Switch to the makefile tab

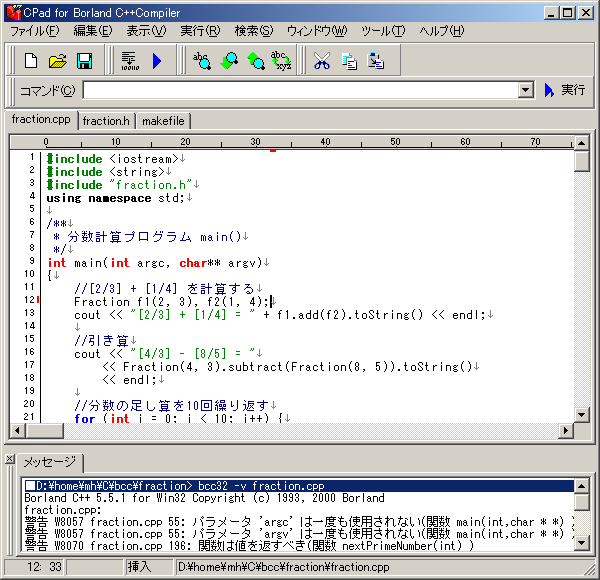tap(163, 121)
